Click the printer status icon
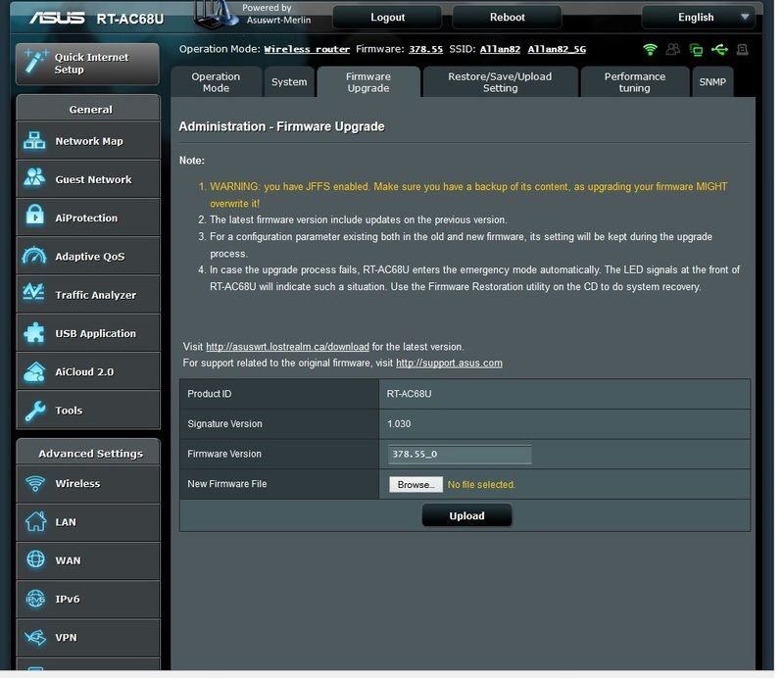This screenshot has width=784, height=678. coord(743,49)
